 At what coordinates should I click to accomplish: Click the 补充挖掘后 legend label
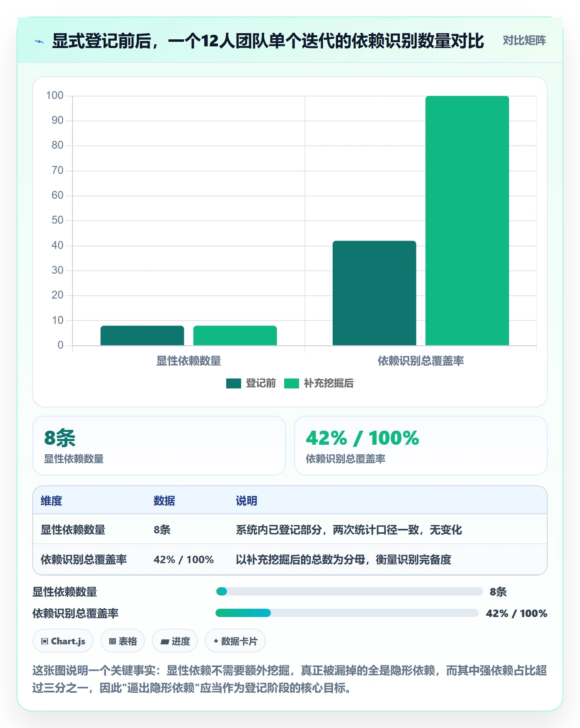click(x=329, y=383)
